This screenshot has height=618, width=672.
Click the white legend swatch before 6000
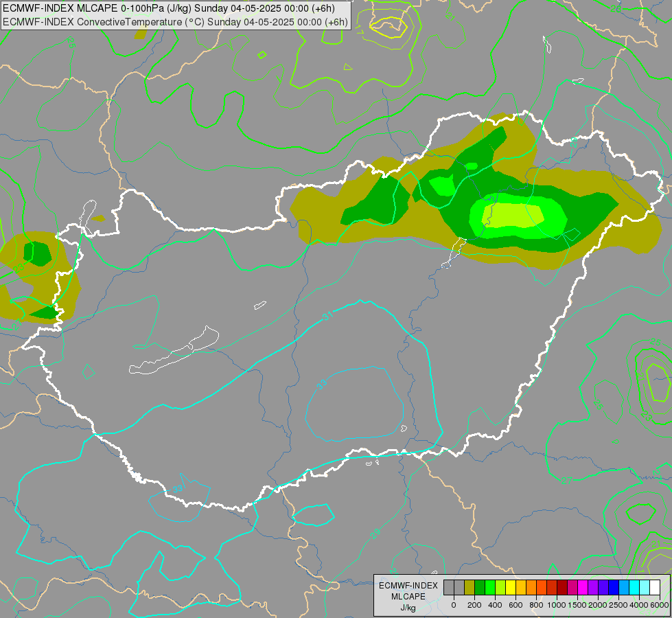coord(655,587)
